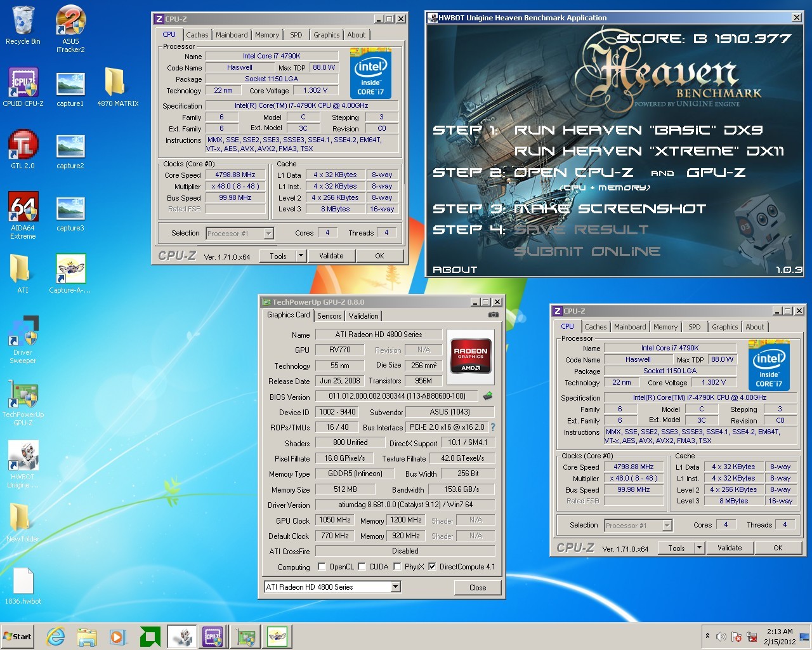The height and width of the screenshot is (650, 812).
Task: Click GPU-Z link in Heaven step 2
Action: [716, 173]
